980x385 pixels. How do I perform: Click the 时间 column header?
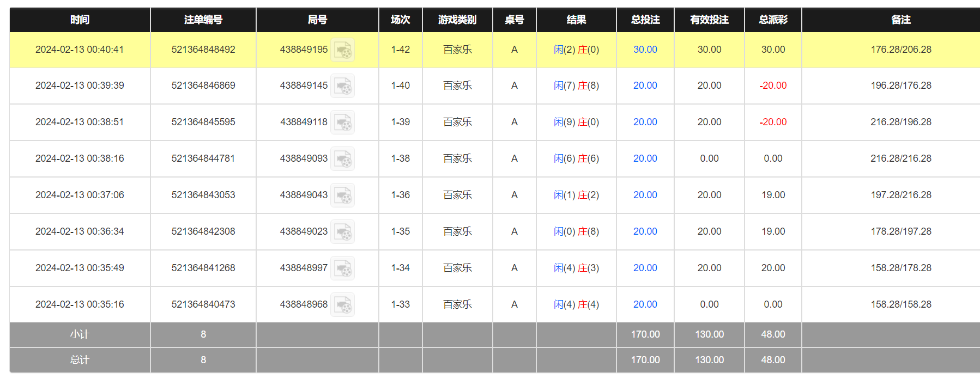click(80, 20)
